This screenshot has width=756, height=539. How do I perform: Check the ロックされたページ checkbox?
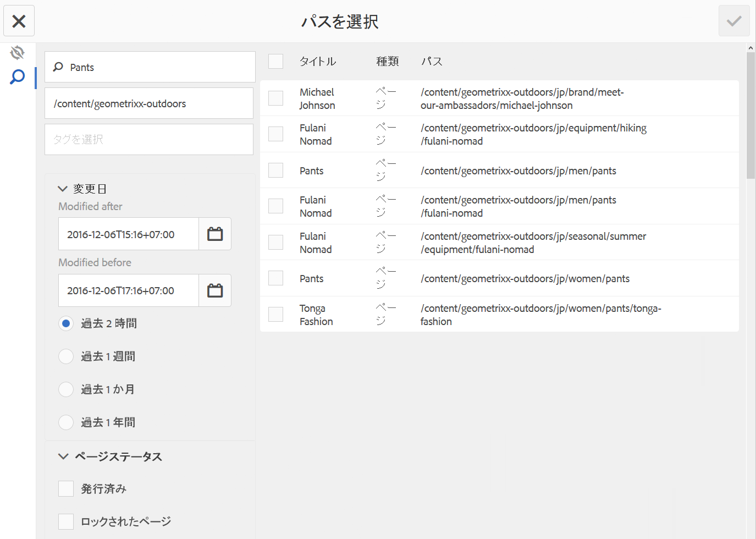click(66, 521)
